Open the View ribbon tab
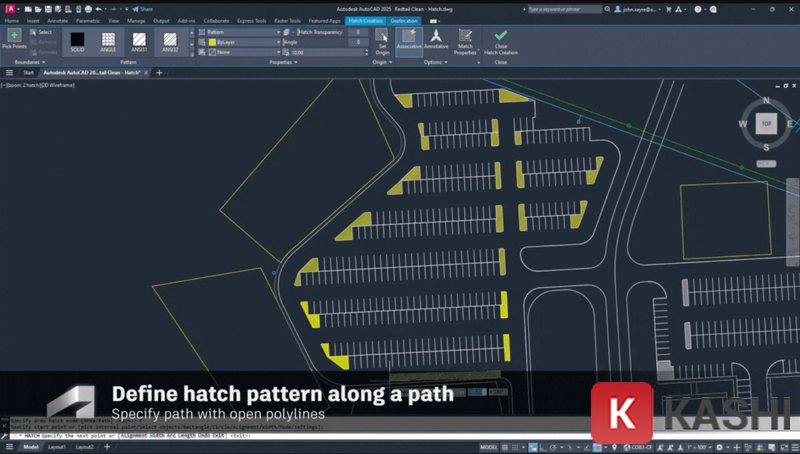This screenshot has height=454, width=800. click(x=113, y=21)
